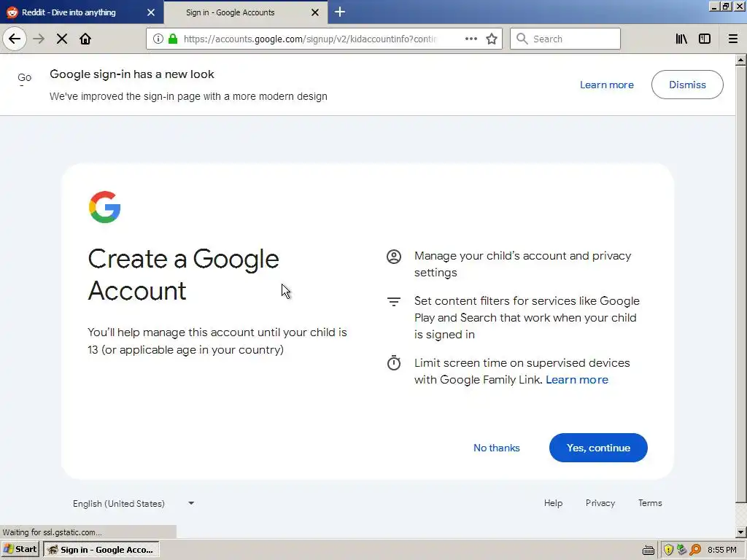
Task: Click the Create a Google Account heading
Action: (183, 275)
